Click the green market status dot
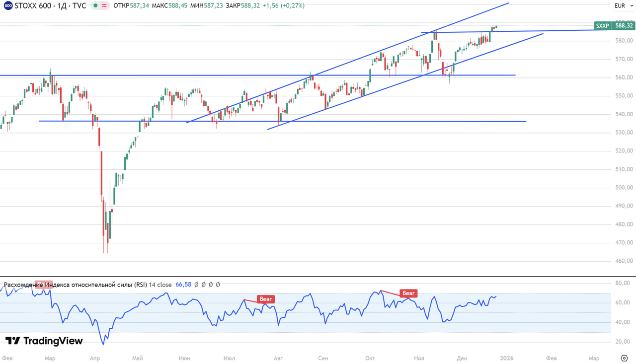This screenshot has height=364, width=636. tap(95, 6)
